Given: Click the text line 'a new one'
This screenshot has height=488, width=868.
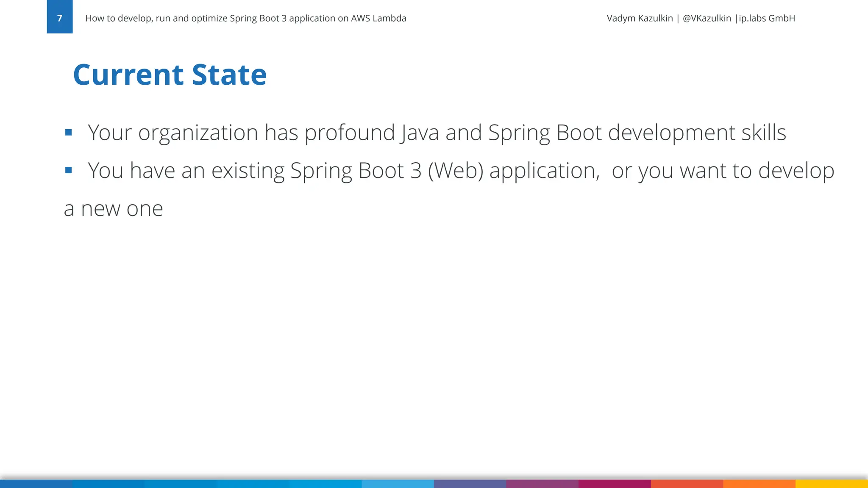Looking at the screenshot, I should pos(113,209).
